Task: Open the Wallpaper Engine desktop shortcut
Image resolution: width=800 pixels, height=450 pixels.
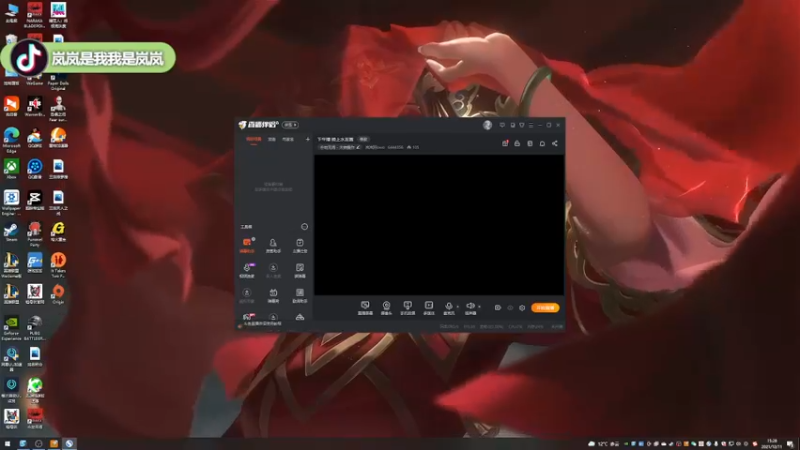Action: 11,203
